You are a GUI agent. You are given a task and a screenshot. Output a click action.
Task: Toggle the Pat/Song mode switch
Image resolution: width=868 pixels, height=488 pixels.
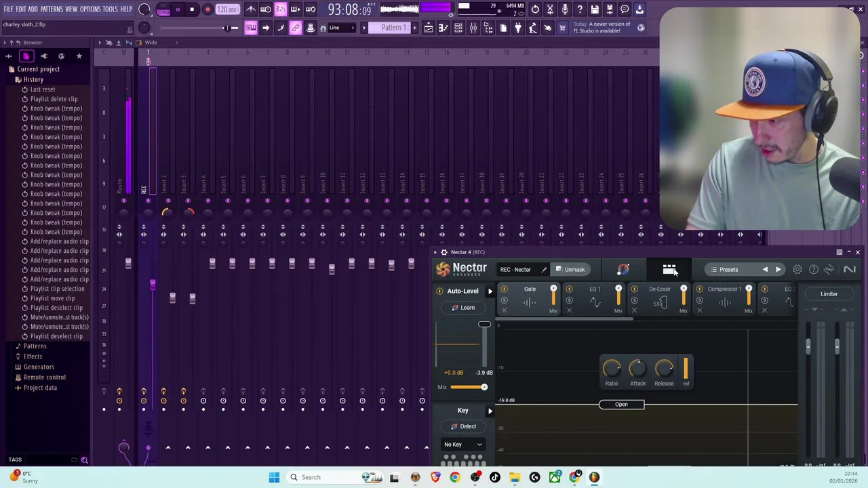(x=163, y=9)
